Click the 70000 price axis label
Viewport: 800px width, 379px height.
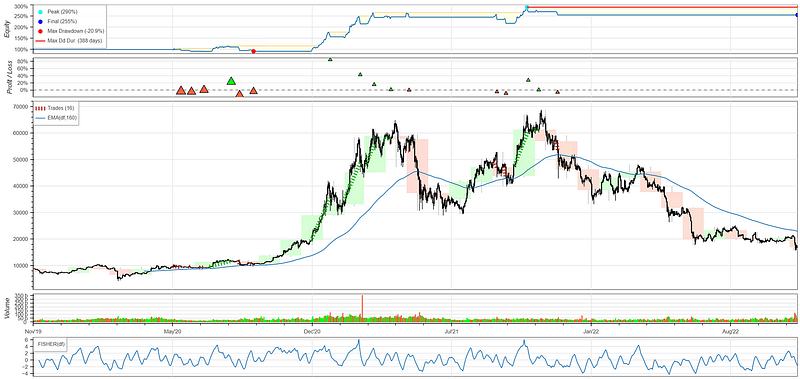pyautogui.click(x=20, y=107)
